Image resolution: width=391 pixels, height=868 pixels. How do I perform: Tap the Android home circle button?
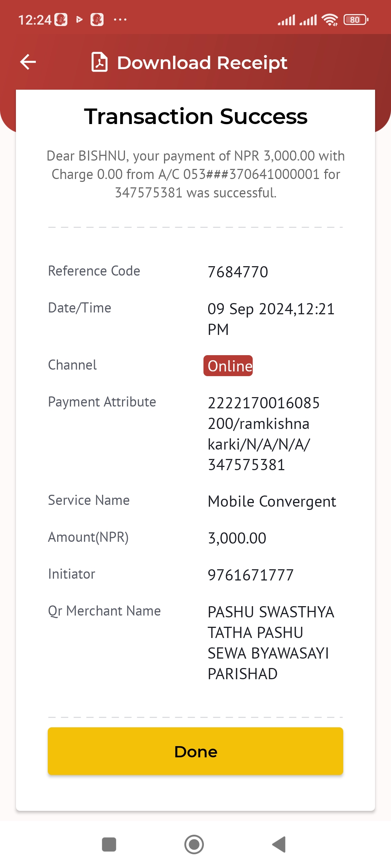coord(194,844)
